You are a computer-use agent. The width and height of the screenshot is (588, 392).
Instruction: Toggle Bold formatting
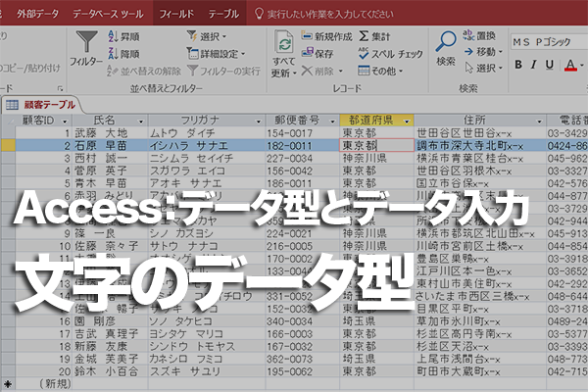518,65
